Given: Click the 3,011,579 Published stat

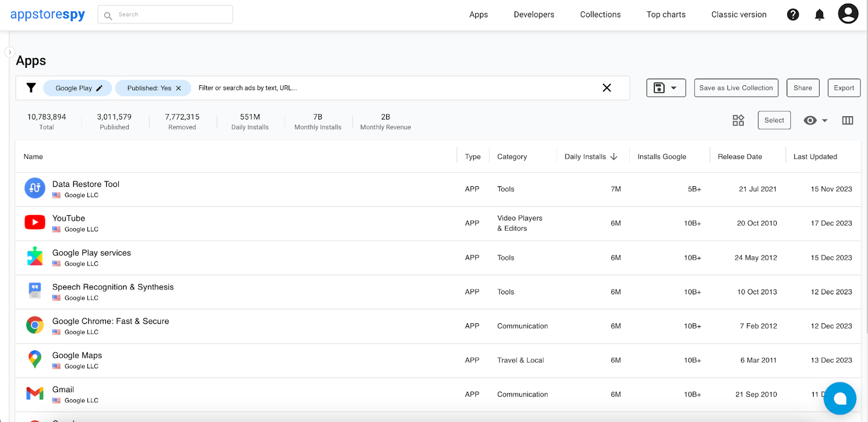Looking at the screenshot, I should click(x=114, y=122).
